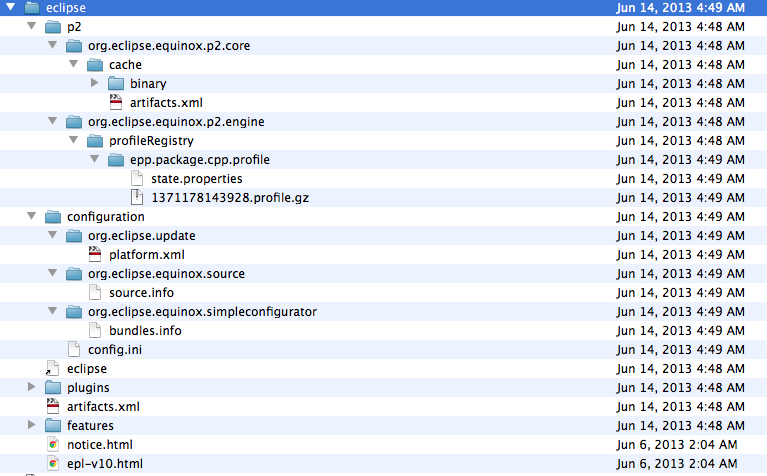This screenshot has height=476, width=767.
Task: Click the epp.package.cpp.profile folder icon
Action: (116, 159)
